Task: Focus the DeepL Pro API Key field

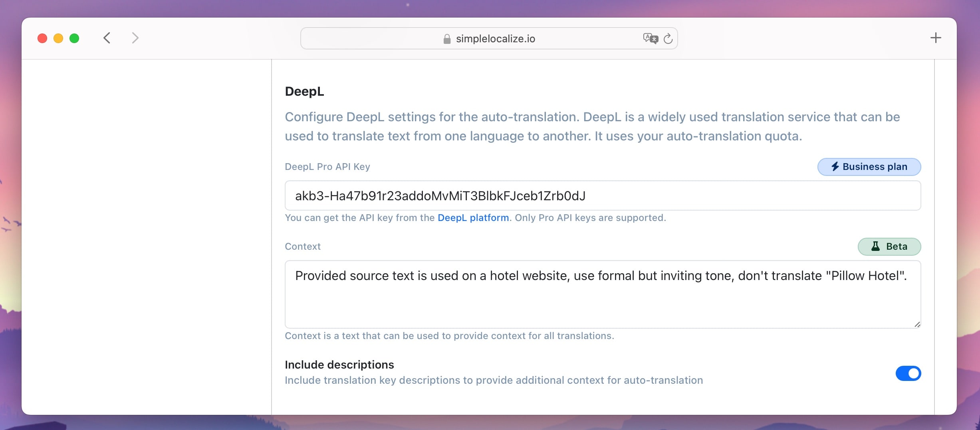Action: coord(603,195)
